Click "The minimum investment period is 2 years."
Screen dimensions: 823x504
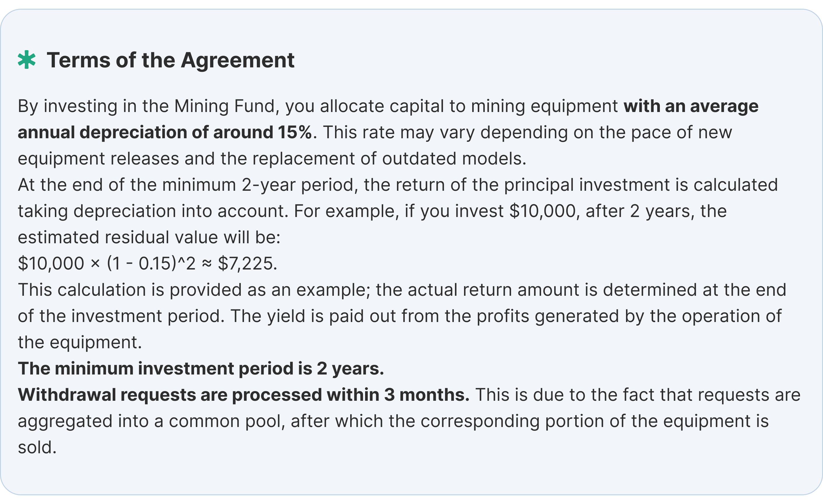pos(201,368)
